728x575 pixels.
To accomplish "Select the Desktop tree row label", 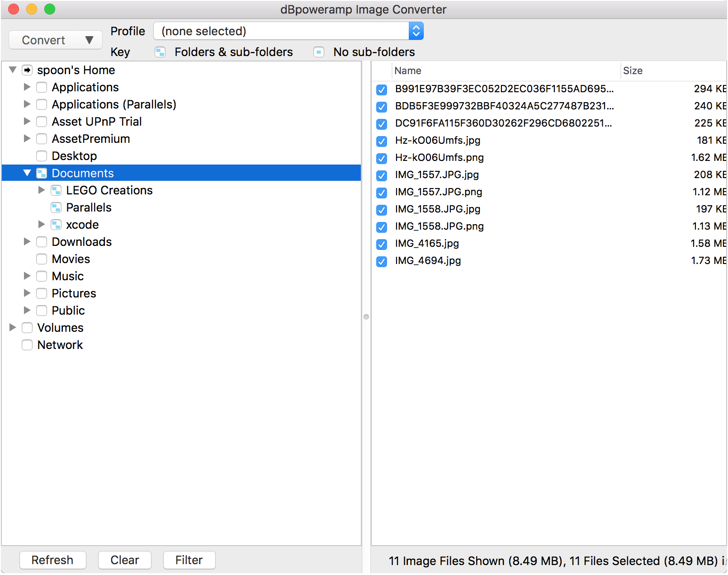I will (74, 156).
